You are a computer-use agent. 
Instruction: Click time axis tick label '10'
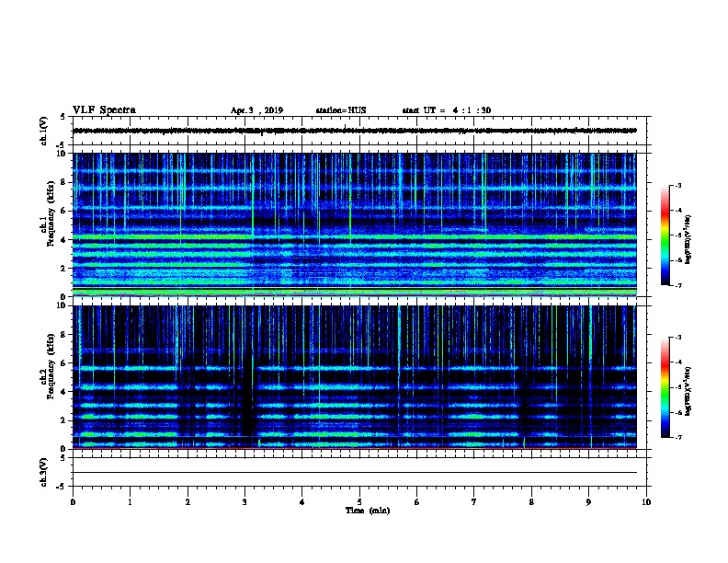click(x=646, y=502)
